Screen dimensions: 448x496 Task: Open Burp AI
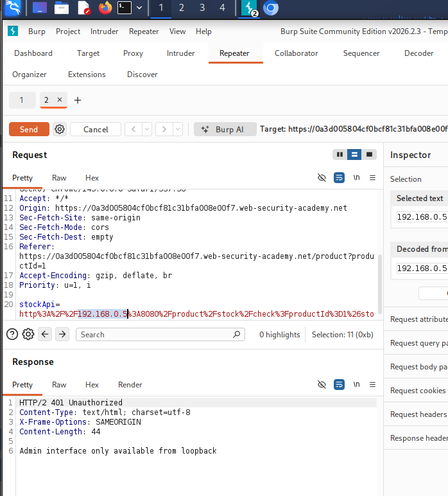coord(225,129)
